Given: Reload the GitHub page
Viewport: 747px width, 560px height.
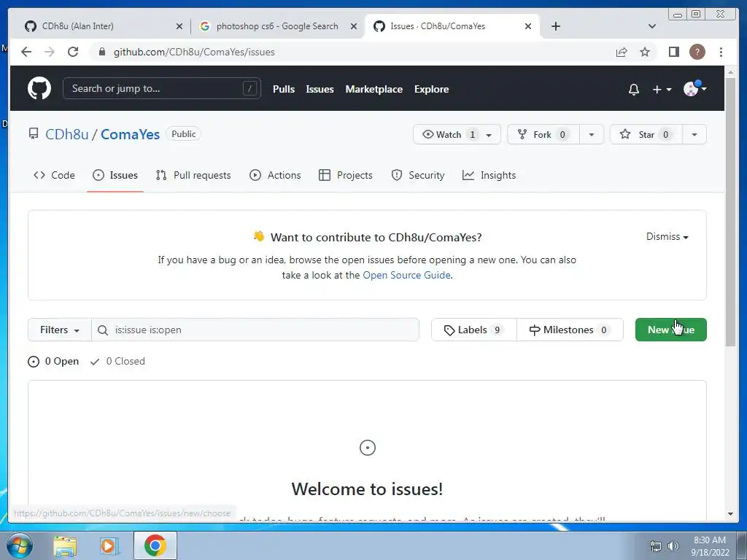Looking at the screenshot, I should click(x=73, y=52).
